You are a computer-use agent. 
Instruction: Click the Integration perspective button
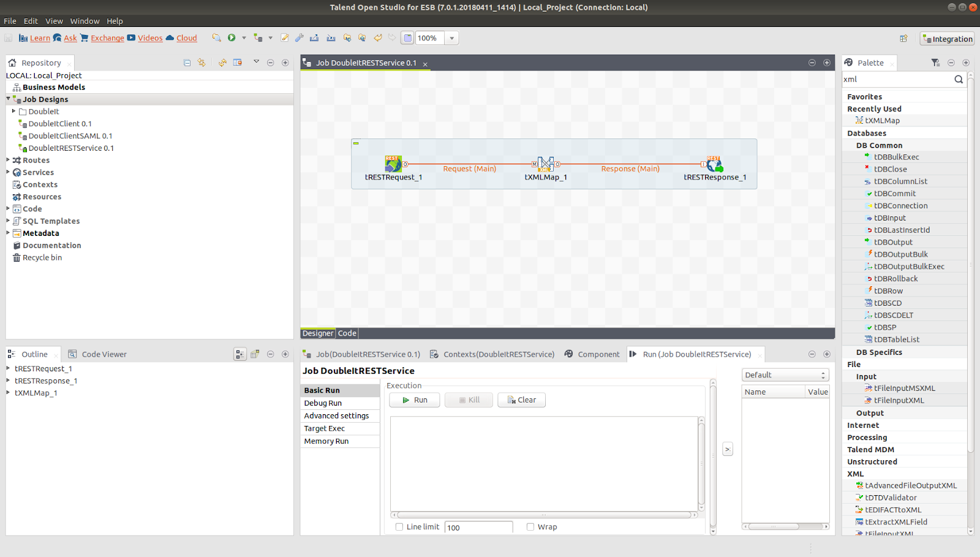click(948, 39)
